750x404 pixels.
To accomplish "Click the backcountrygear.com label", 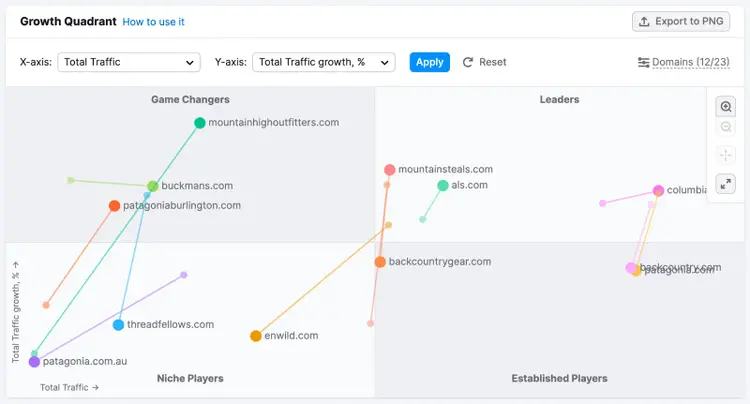I will [x=440, y=262].
